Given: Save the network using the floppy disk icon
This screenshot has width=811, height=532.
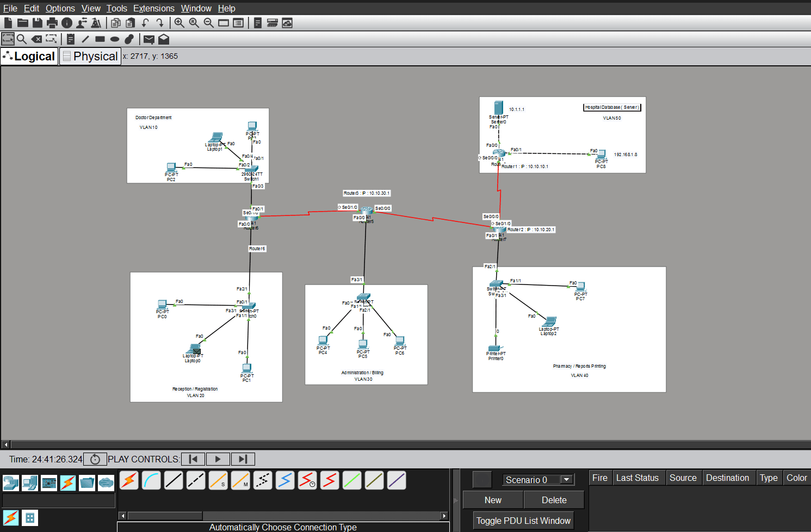Looking at the screenshot, I should click(x=38, y=23).
